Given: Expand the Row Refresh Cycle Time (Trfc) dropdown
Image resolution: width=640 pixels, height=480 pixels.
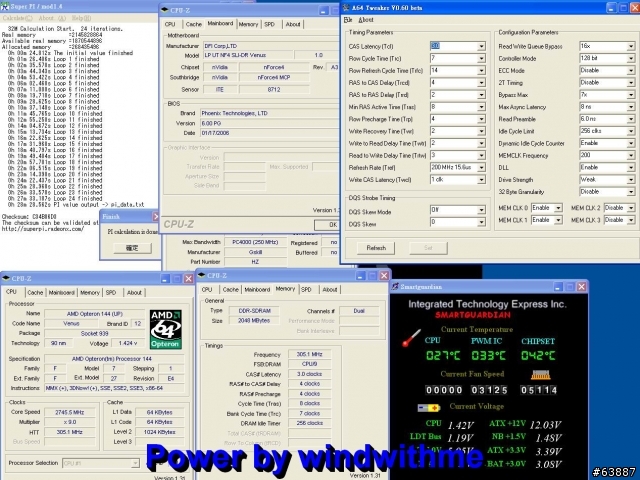Looking at the screenshot, I should [x=482, y=71].
